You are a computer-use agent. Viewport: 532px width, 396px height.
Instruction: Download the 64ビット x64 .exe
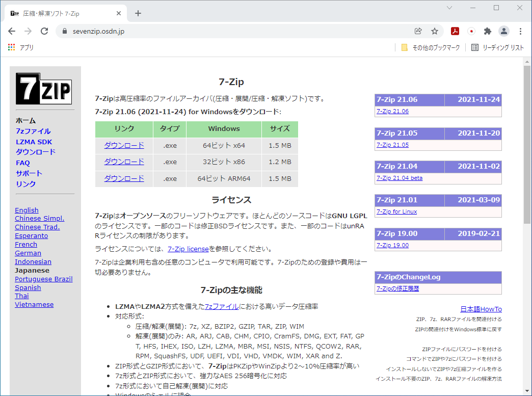point(124,146)
